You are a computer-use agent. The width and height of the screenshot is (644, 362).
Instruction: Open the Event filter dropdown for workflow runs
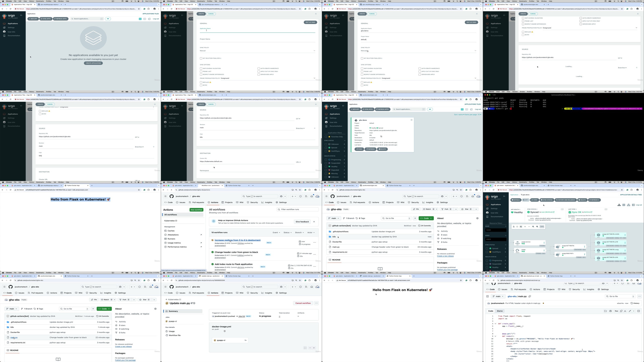[276, 233]
